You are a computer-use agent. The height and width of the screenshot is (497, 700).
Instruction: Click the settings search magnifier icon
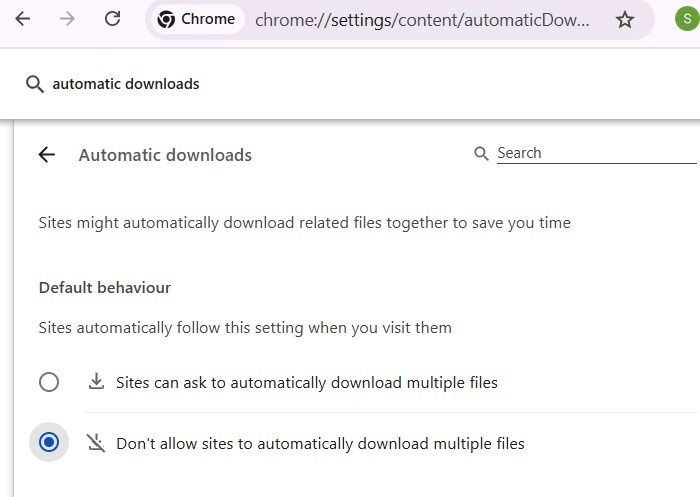[x=35, y=84]
